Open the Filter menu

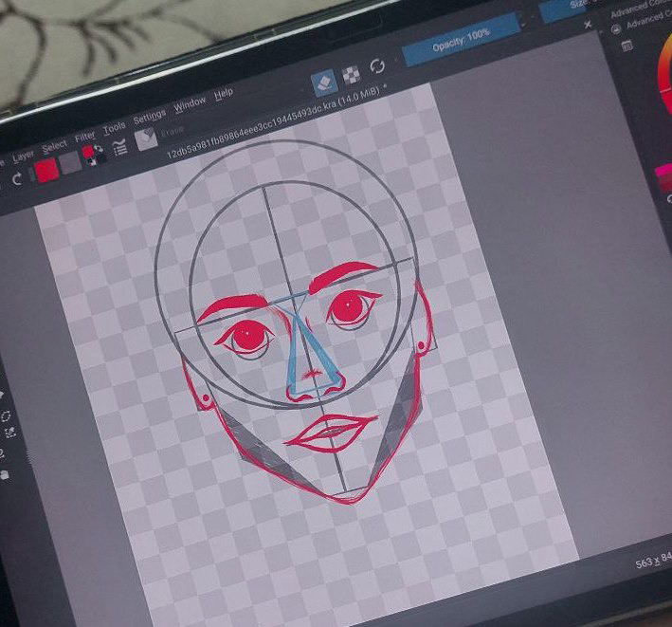85,137
